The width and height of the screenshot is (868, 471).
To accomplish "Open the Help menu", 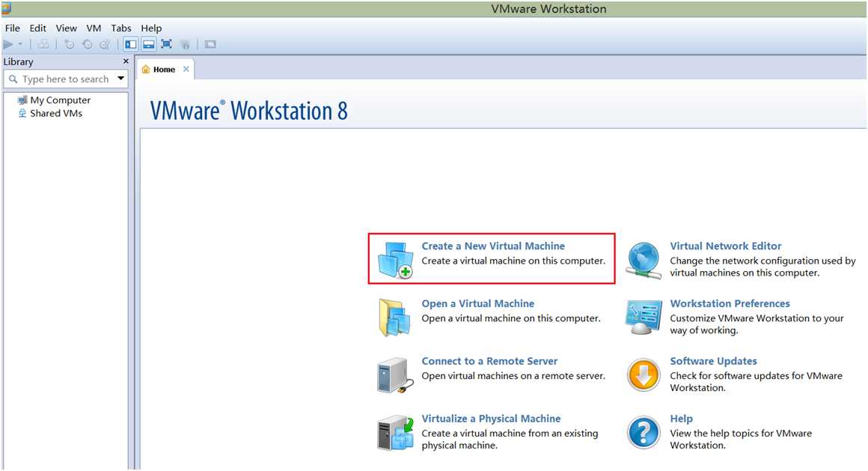I will tap(151, 28).
